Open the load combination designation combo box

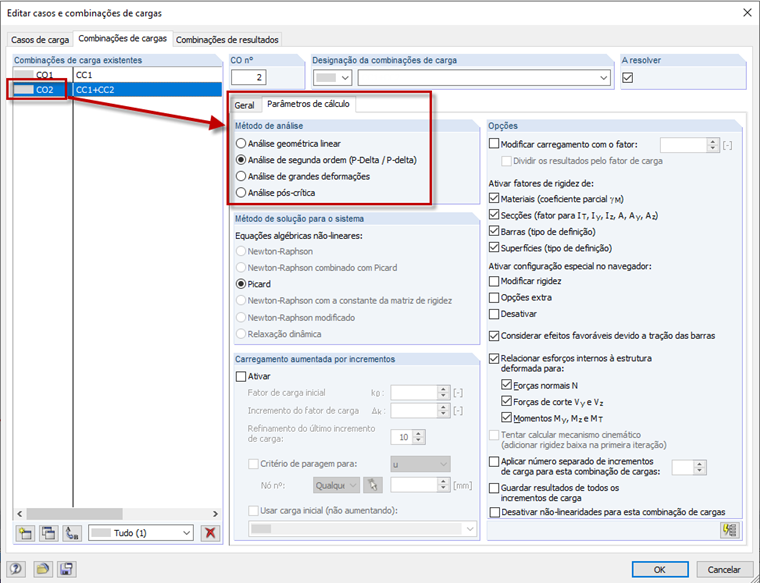(484, 78)
